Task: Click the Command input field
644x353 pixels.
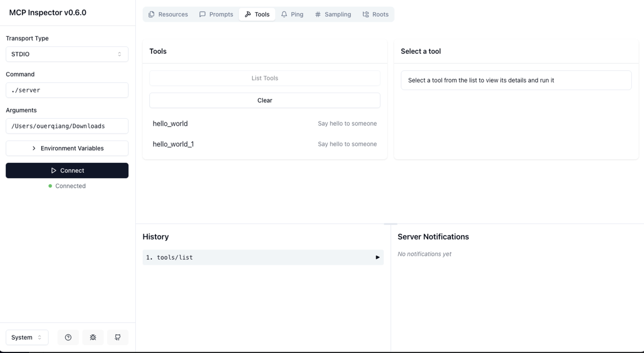Action: pyautogui.click(x=67, y=90)
